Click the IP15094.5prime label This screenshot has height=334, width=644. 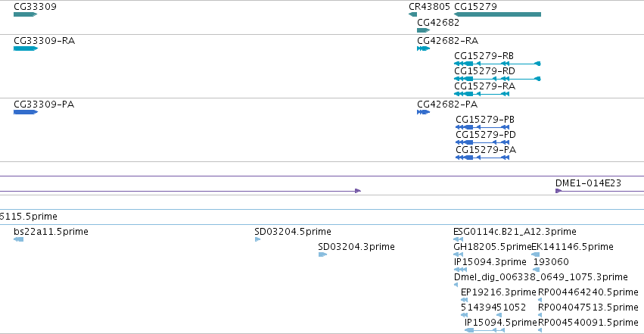[501, 323]
